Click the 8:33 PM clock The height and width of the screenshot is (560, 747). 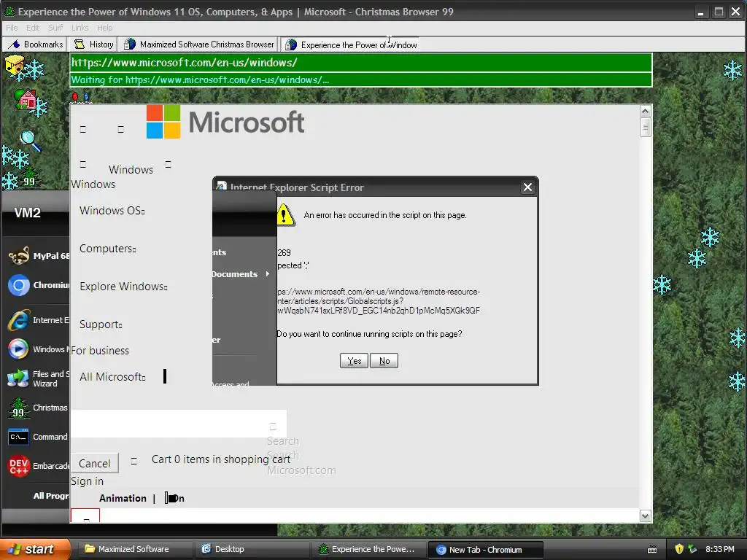720,549
